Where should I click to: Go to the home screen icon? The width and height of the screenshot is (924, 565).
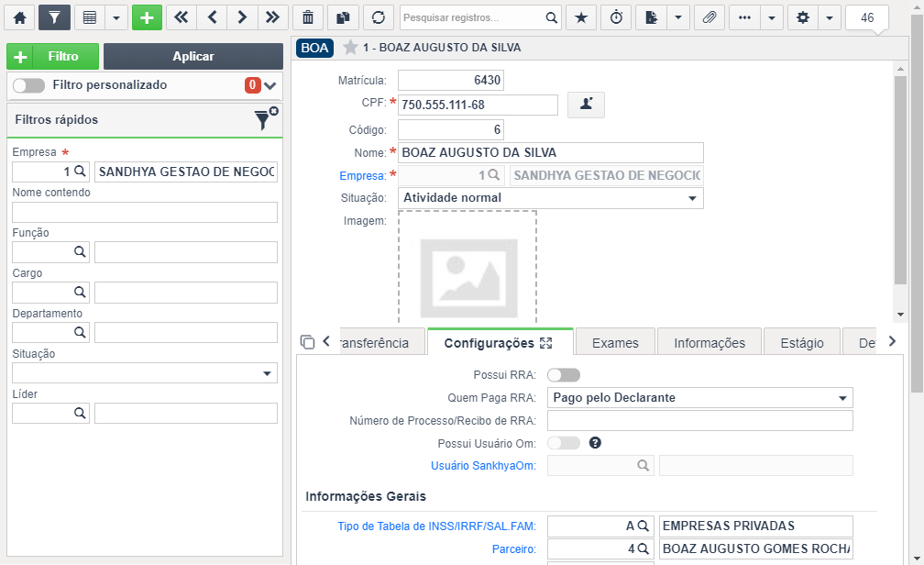19,17
